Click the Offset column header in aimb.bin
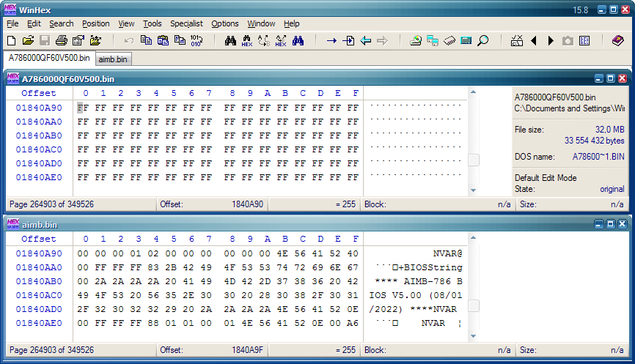 pos(39,239)
